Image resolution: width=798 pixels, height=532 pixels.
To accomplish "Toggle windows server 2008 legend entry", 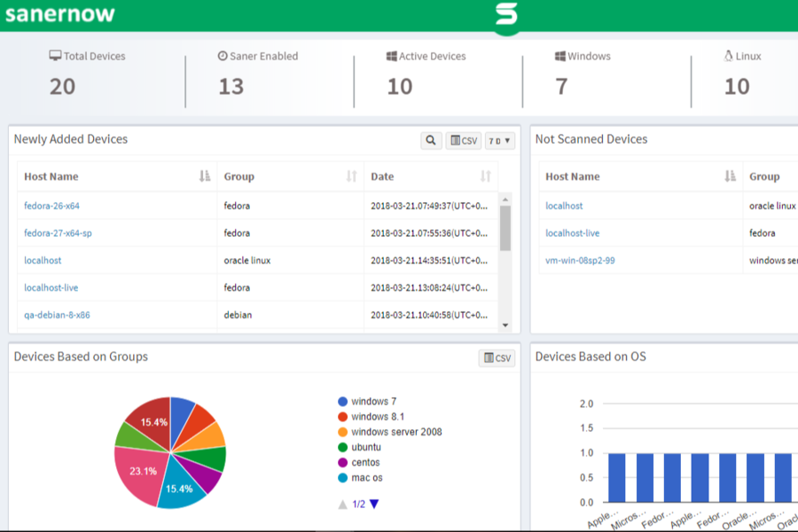I will point(390,432).
